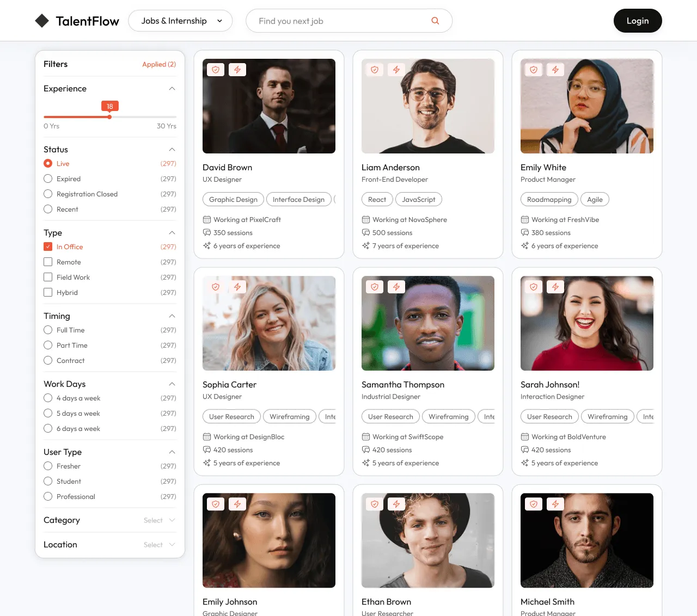Uncheck the In Office type filter

point(47,247)
